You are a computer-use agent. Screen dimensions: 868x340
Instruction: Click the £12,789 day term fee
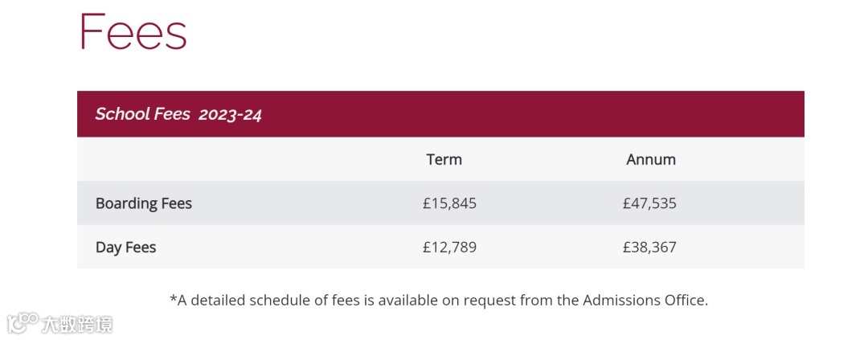(x=449, y=248)
